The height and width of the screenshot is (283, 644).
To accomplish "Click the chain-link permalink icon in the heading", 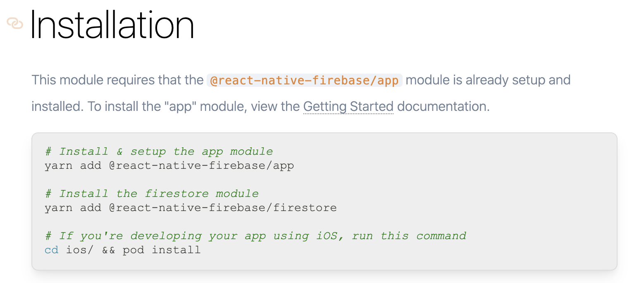I will point(14,24).
